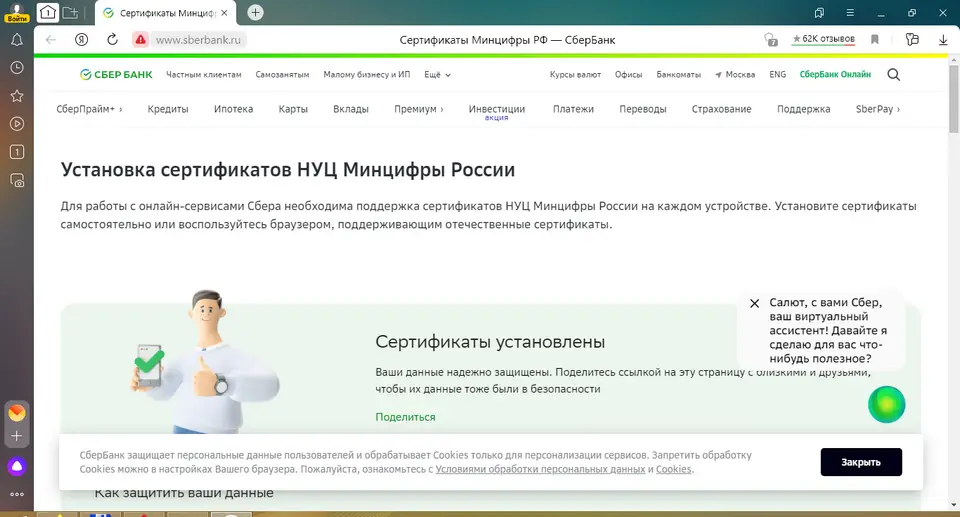
Task: Open Alice assistant purple icon
Action: pos(17,467)
